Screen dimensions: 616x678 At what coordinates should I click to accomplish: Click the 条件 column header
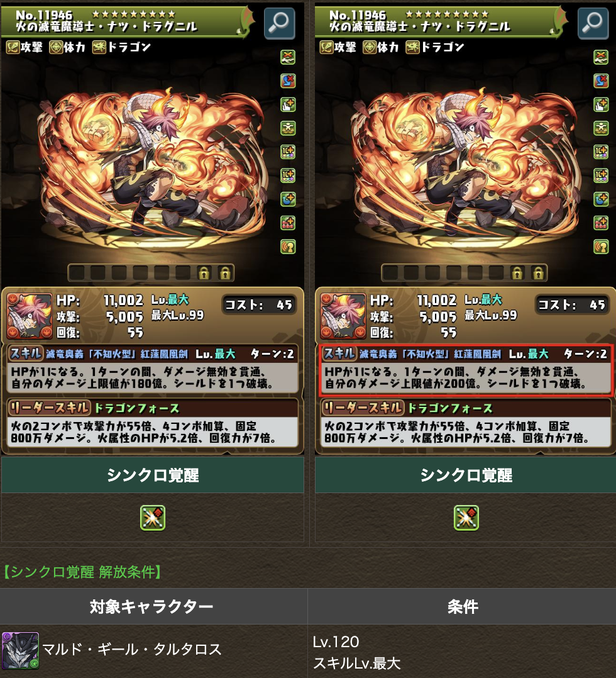point(462,606)
